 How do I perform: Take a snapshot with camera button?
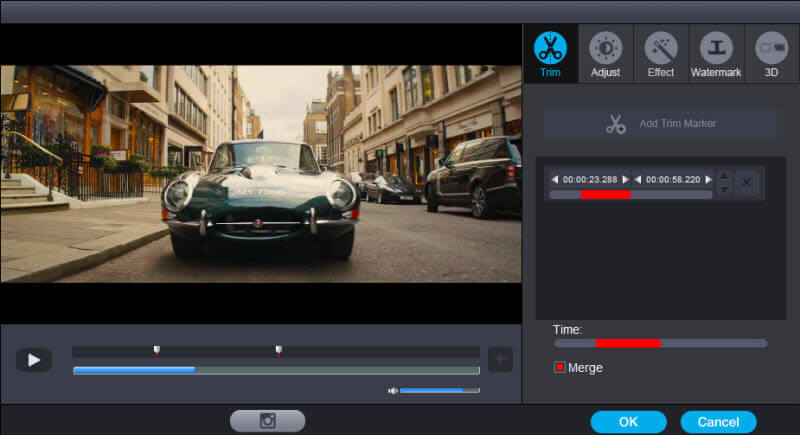point(267,421)
